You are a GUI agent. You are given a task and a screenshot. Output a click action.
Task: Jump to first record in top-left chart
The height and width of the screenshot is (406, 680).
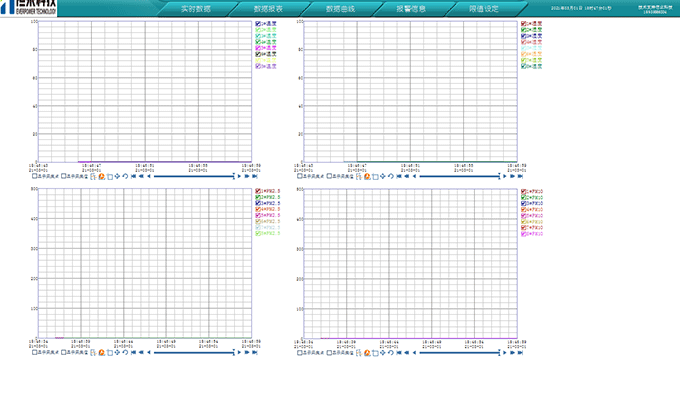tap(133, 176)
